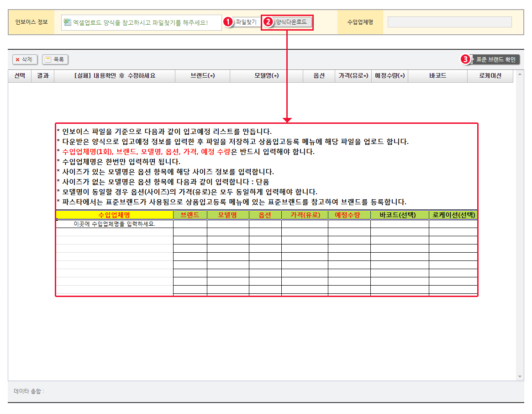Click the 로케이션 grid column header
Screen dimensions: 532x414
coord(490,76)
